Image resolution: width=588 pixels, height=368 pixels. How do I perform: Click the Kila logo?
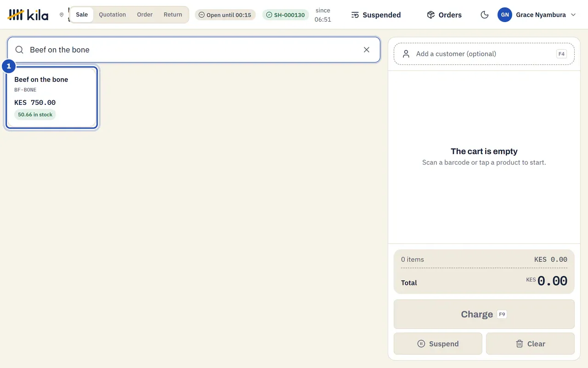pyautogui.click(x=28, y=15)
